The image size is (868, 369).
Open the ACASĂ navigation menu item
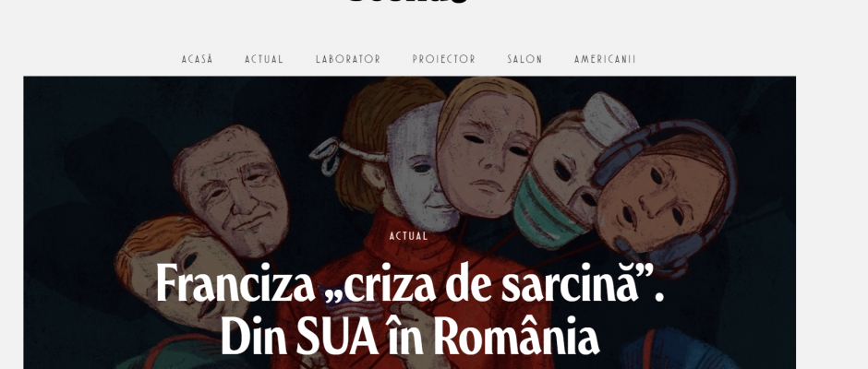pyautogui.click(x=197, y=59)
